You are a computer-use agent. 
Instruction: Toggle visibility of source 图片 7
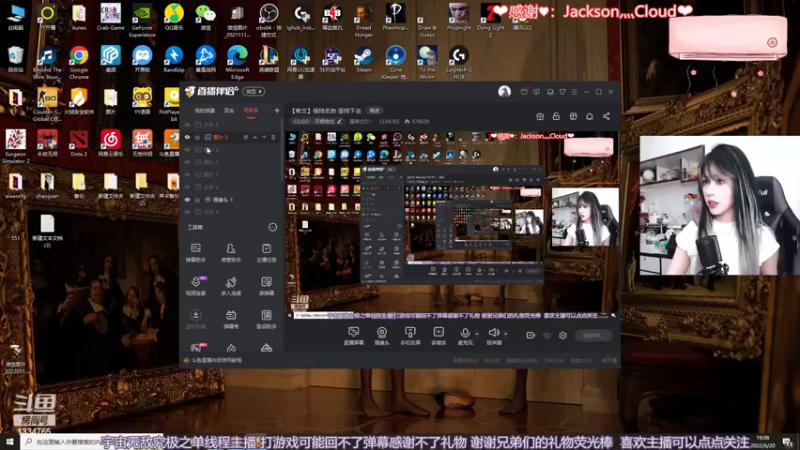click(x=187, y=174)
